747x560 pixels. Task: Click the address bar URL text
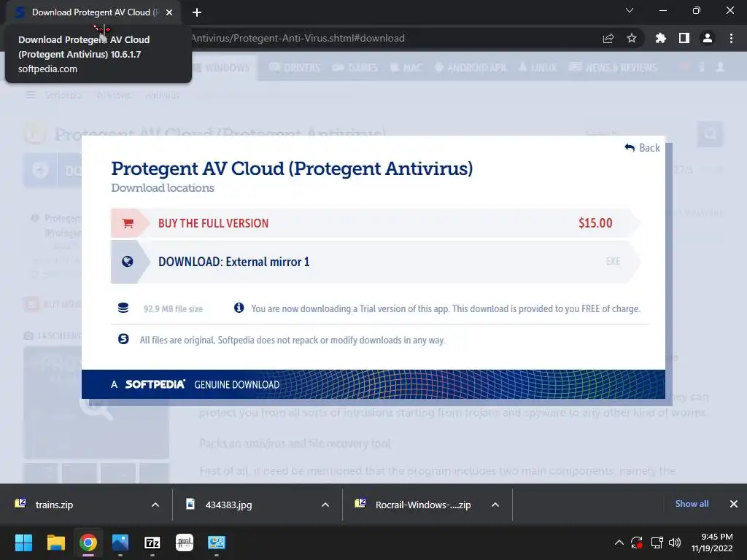[298, 39]
